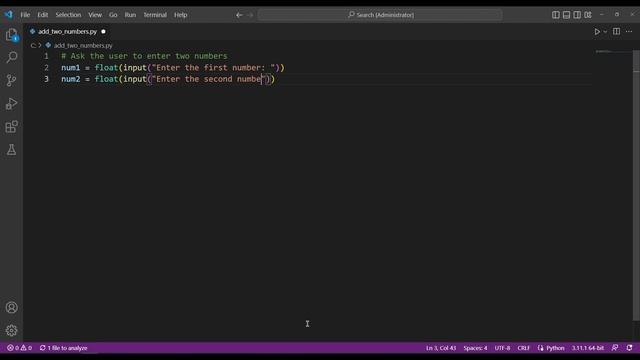
Task: Open the Go menu
Action: (113, 15)
